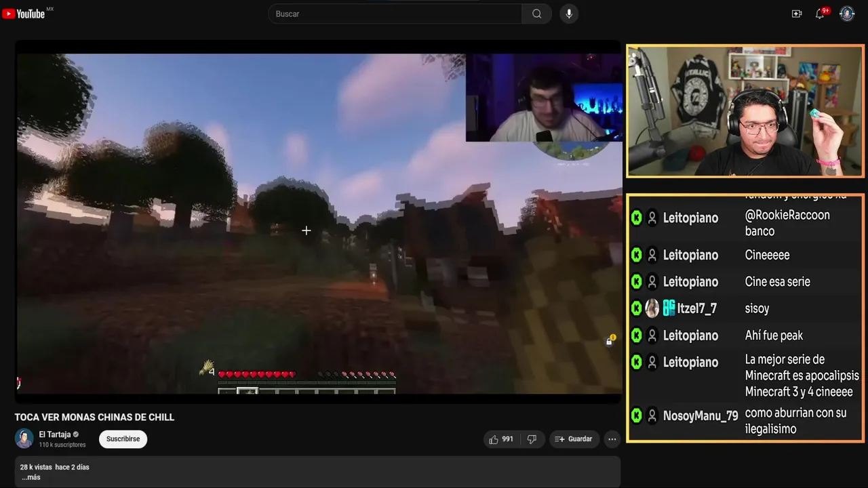
Task: Click the 28 k vistas text
Action: (x=36, y=467)
